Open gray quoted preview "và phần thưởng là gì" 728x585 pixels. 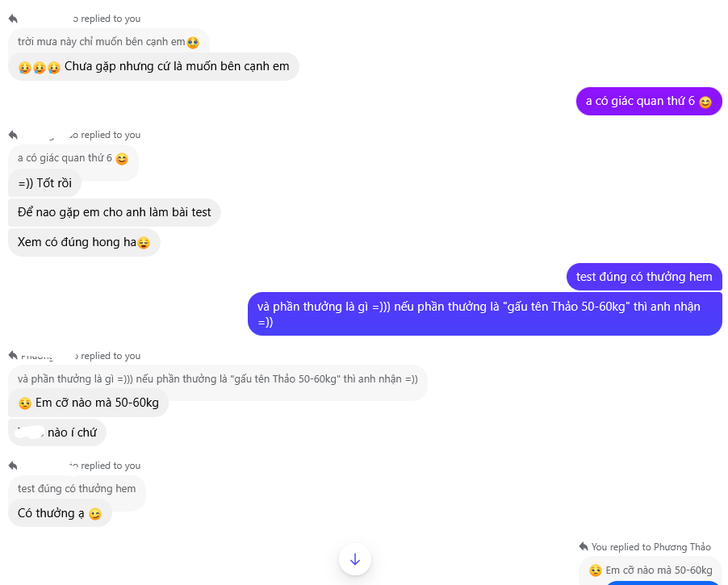(217, 379)
